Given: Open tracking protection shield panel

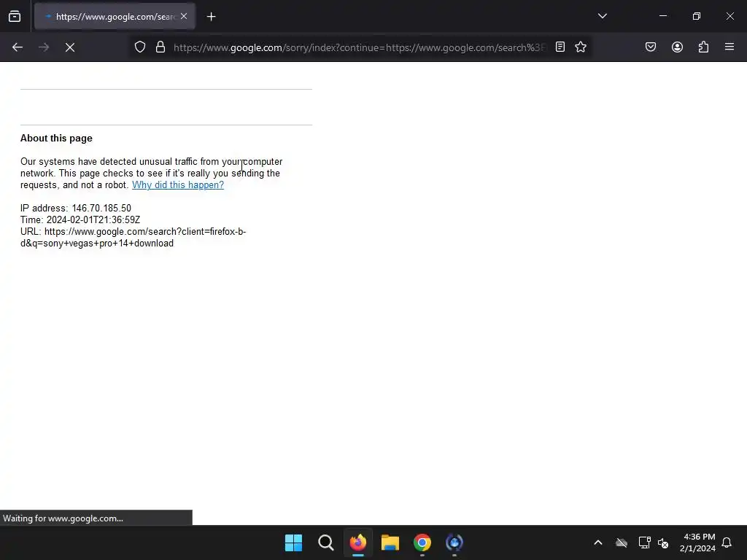Looking at the screenshot, I should point(139,47).
